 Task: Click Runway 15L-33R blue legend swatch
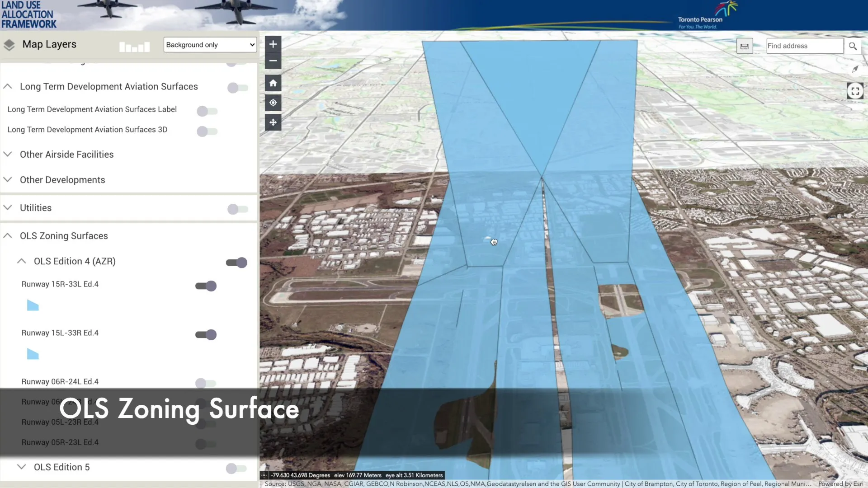33,354
